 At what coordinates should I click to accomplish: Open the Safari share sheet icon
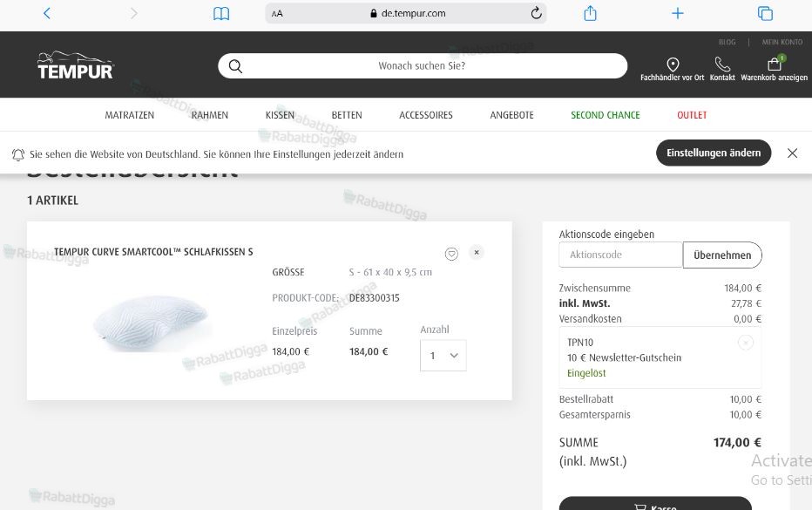click(591, 13)
